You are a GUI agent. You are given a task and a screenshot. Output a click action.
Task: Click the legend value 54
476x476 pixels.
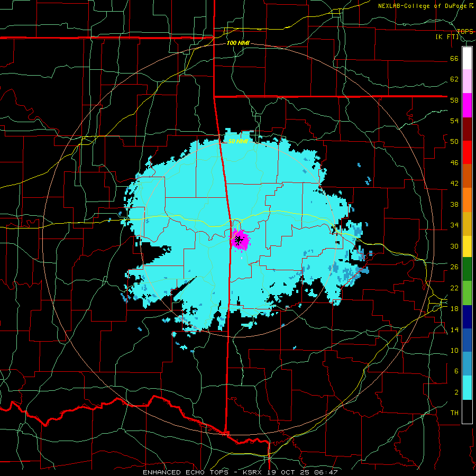tap(454, 121)
